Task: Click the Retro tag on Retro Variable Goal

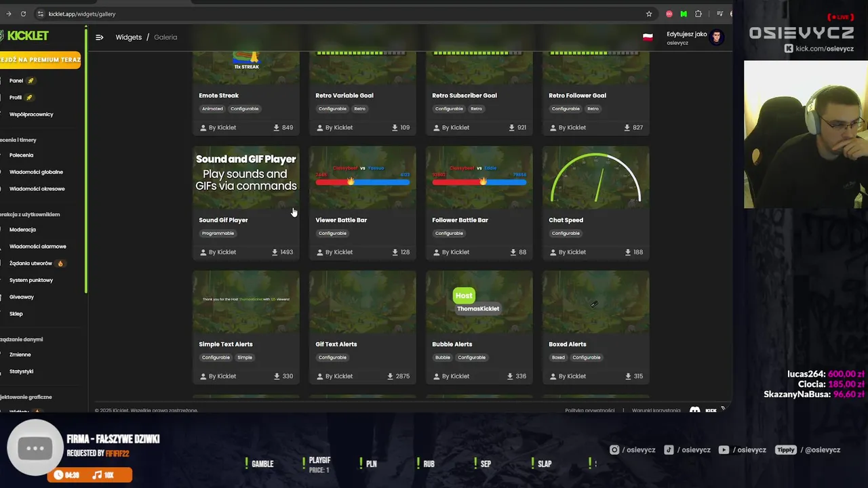Action: [x=359, y=108]
